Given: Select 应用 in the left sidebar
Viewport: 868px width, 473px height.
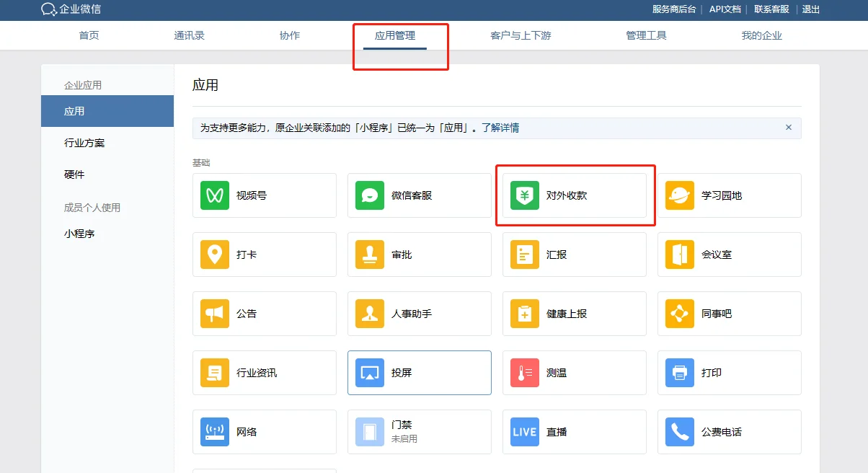Looking at the screenshot, I should (107, 111).
